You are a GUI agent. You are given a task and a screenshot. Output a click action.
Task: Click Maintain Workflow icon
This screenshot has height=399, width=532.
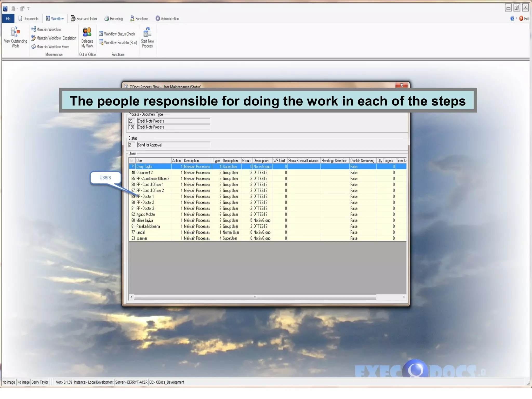(x=34, y=29)
